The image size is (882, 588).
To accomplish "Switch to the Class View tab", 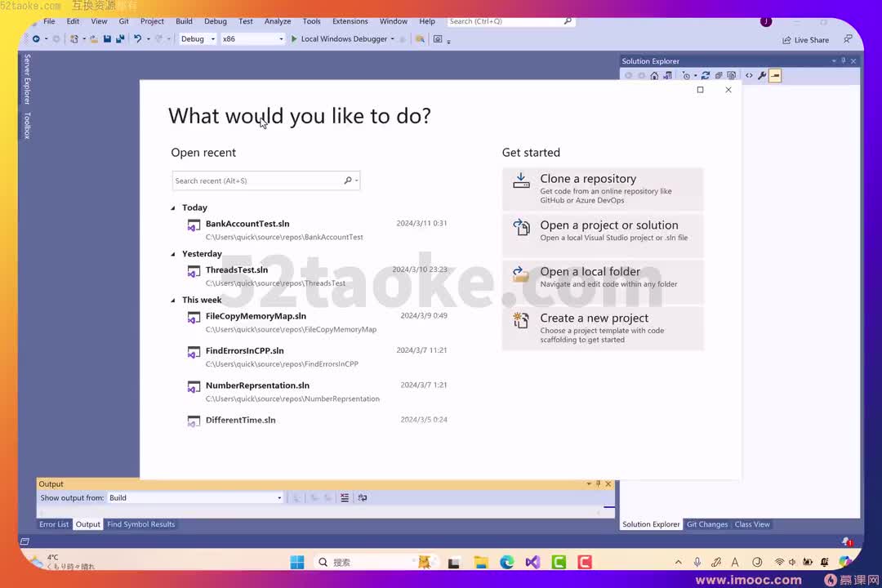I will pyautogui.click(x=752, y=524).
